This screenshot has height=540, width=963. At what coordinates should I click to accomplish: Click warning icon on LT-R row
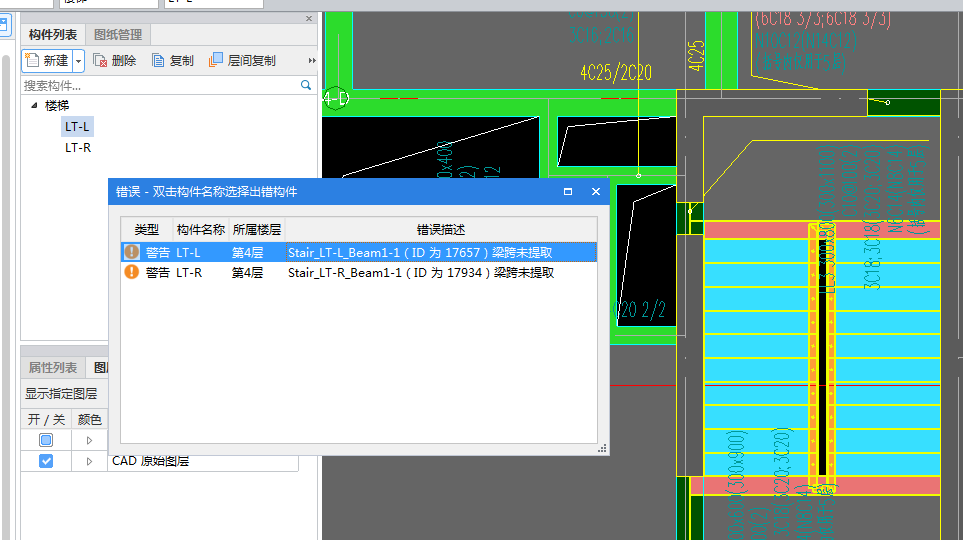(131, 272)
